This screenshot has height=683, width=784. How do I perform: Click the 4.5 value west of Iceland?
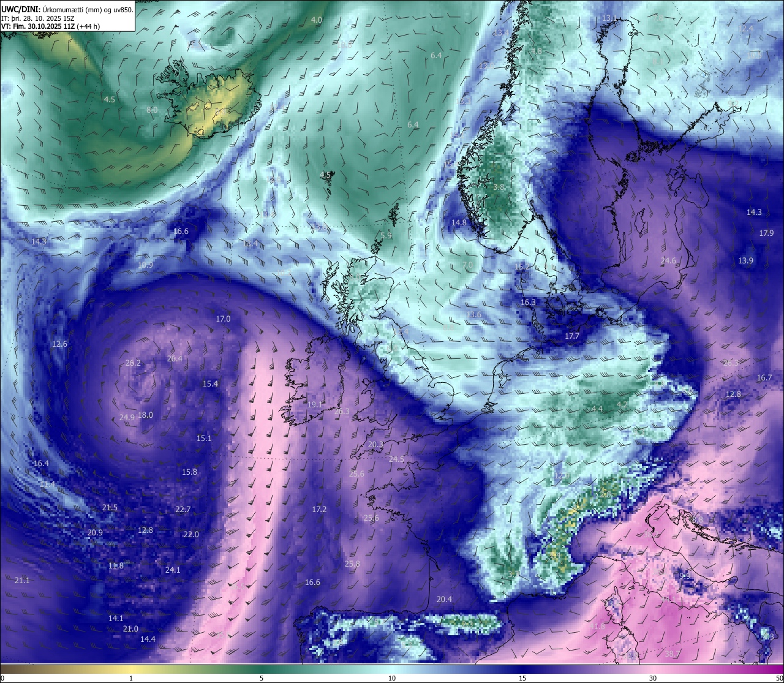coord(109,99)
